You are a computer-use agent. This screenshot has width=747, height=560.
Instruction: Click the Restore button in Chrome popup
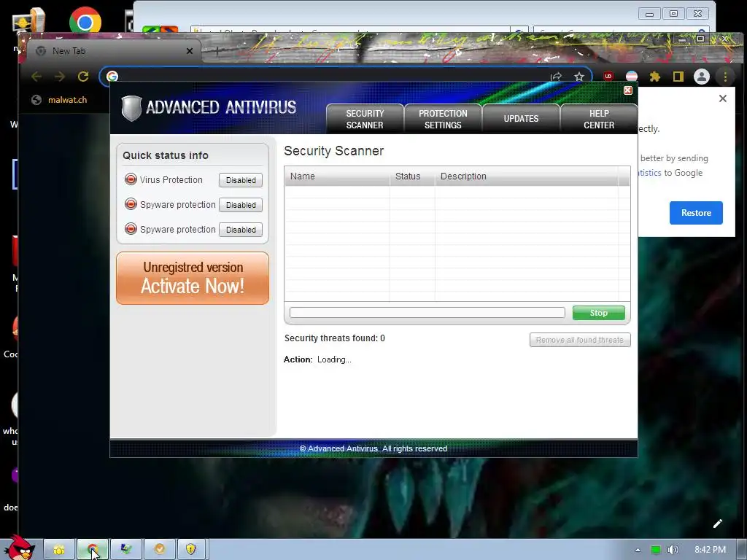(696, 213)
